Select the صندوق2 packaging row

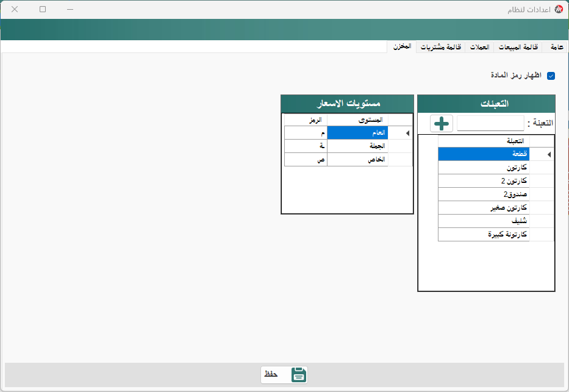[484, 194]
